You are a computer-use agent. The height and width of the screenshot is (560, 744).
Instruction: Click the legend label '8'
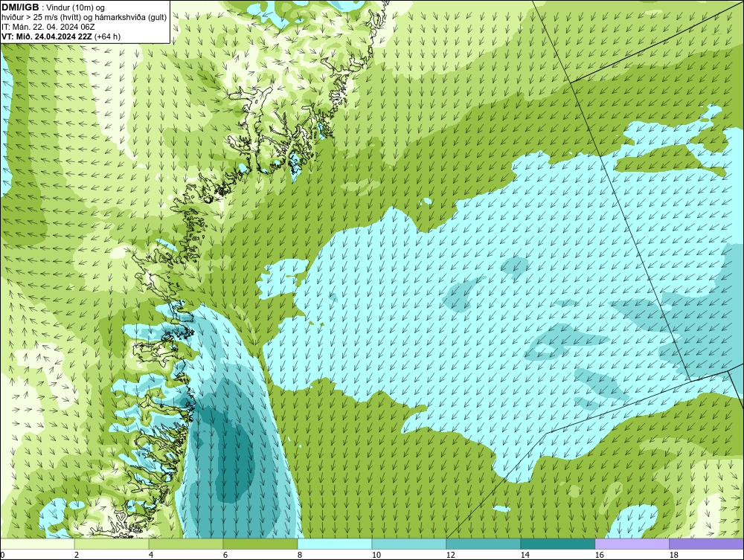click(299, 555)
